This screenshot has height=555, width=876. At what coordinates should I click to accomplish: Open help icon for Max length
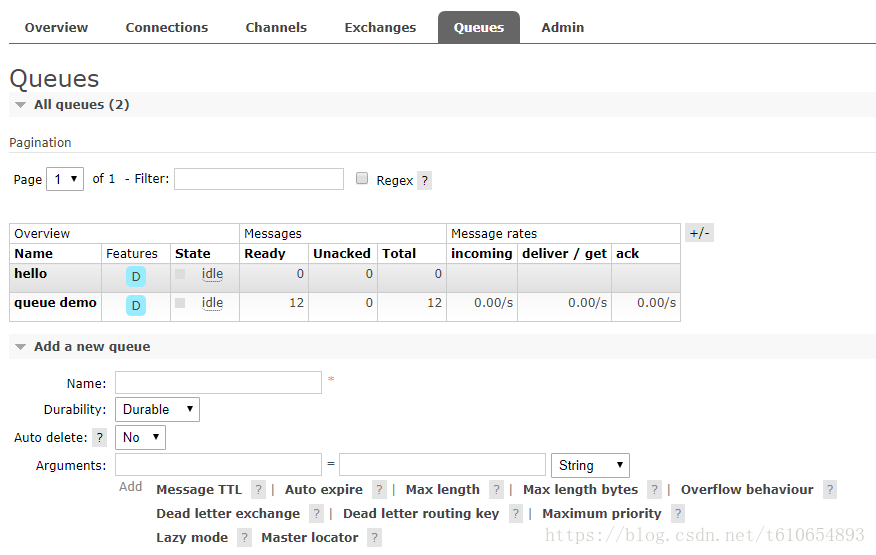pos(496,490)
